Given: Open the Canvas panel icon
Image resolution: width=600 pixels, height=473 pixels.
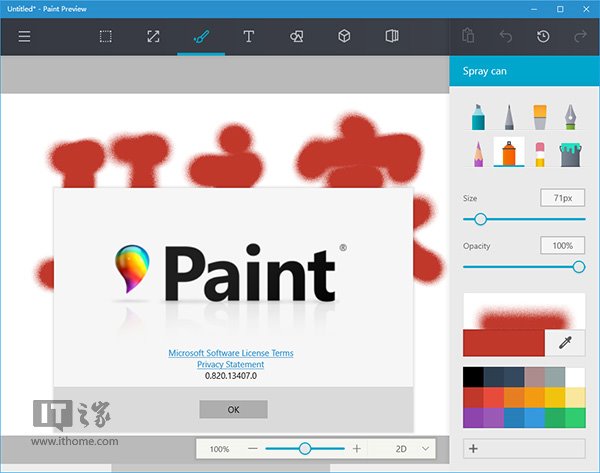Looking at the screenshot, I should pos(392,36).
